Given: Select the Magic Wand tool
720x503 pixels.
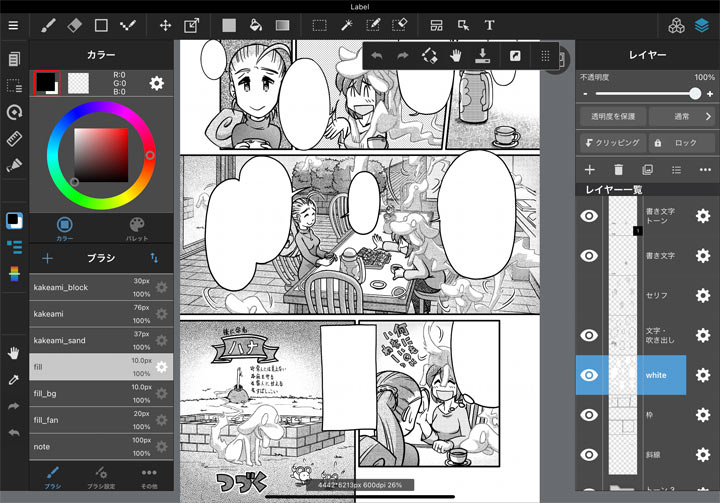Looking at the screenshot, I should tap(346, 25).
